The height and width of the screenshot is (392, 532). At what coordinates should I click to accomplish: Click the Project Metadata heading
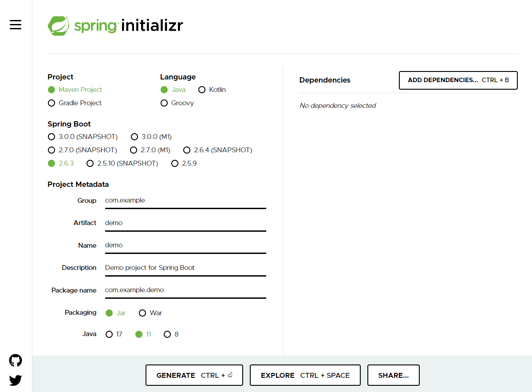(78, 184)
